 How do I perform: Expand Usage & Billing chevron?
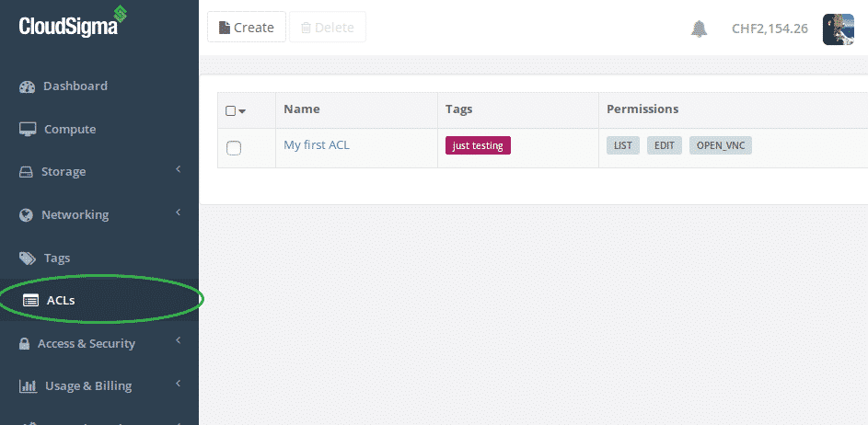click(x=179, y=383)
